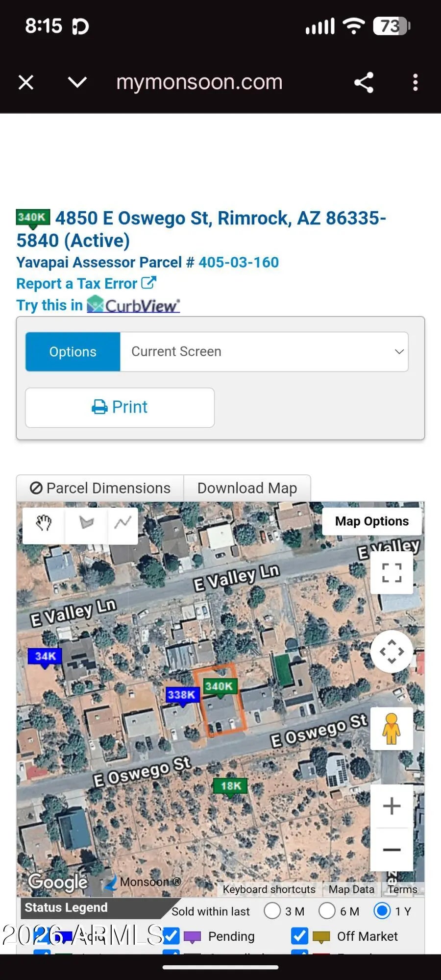Click the Report a Tax Error link
The height and width of the screenshot is (980, 441).
click(86, 283)
